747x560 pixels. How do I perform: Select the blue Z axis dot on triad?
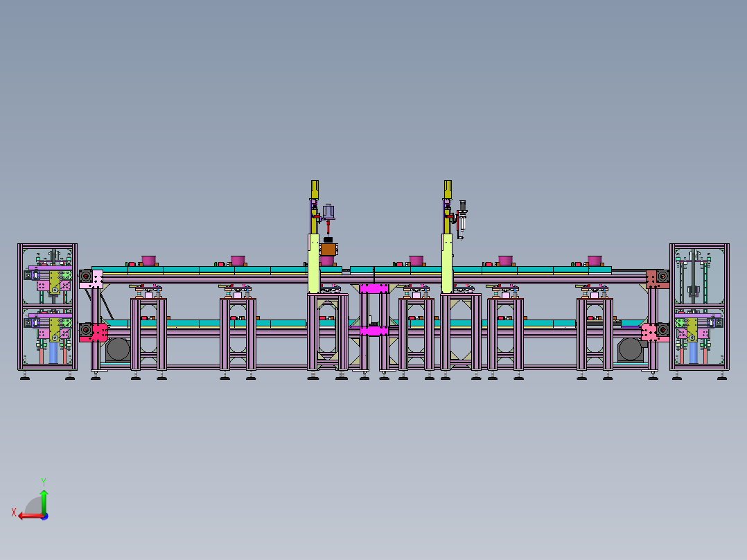coord(45,516)
